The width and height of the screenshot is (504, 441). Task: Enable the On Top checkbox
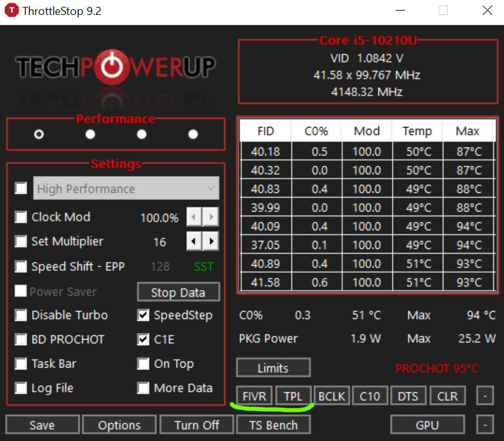143,364
